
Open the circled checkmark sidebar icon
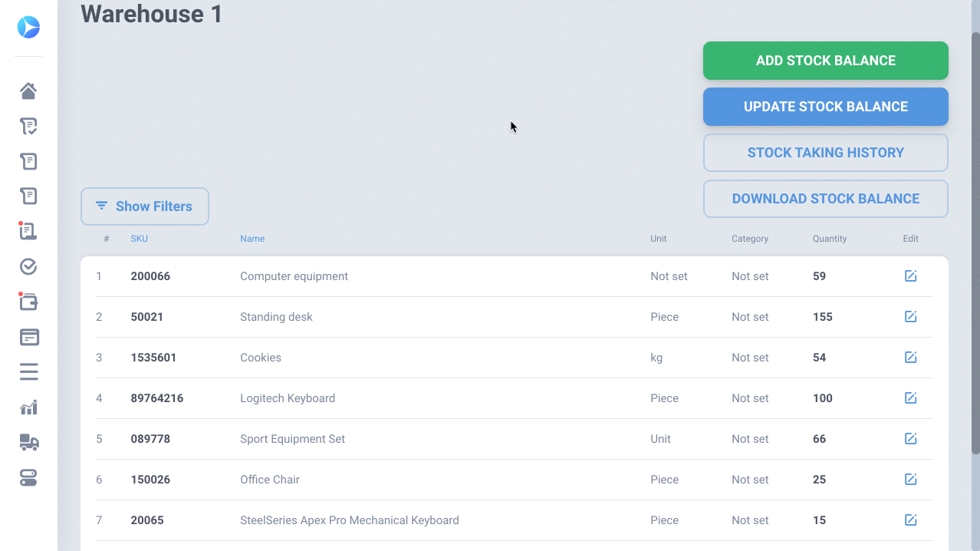point(28,266)
